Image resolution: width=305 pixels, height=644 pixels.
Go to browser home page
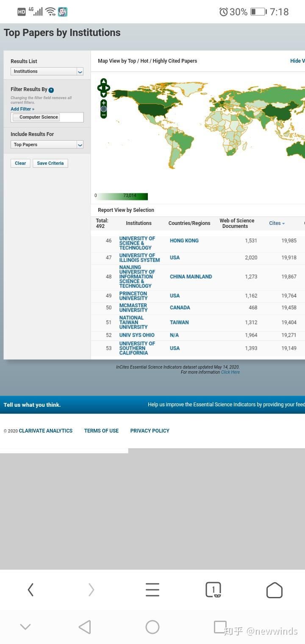pyautogui.click(x=274, y=590)
